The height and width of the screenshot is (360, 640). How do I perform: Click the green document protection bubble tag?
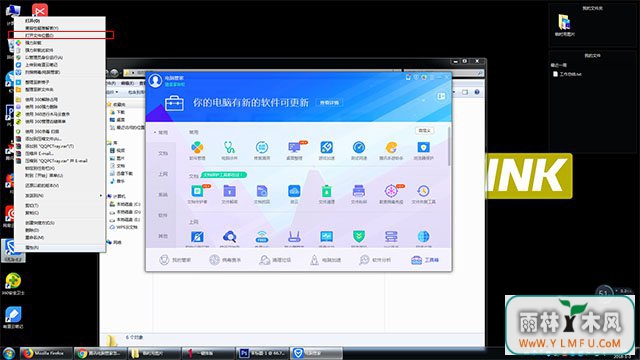(x=223, y=175)
